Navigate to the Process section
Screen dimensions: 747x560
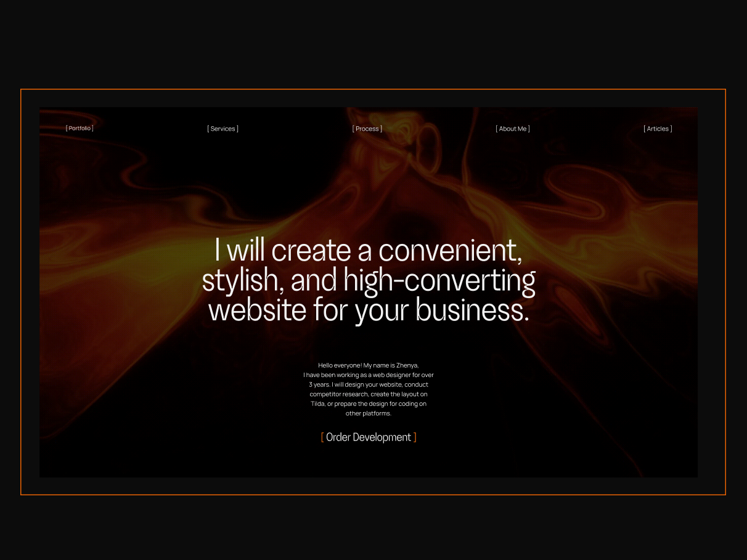point(367,128)
